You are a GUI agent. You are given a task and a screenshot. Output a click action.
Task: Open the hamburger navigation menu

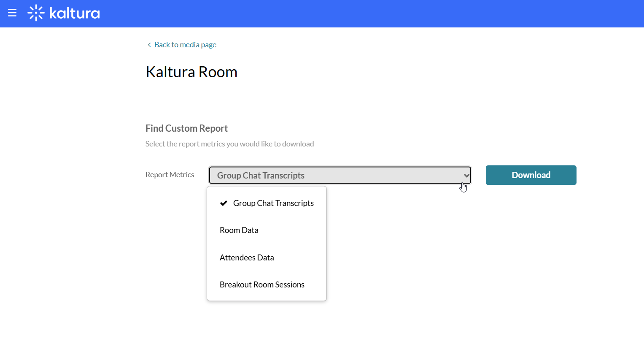(x=12, y=13)
